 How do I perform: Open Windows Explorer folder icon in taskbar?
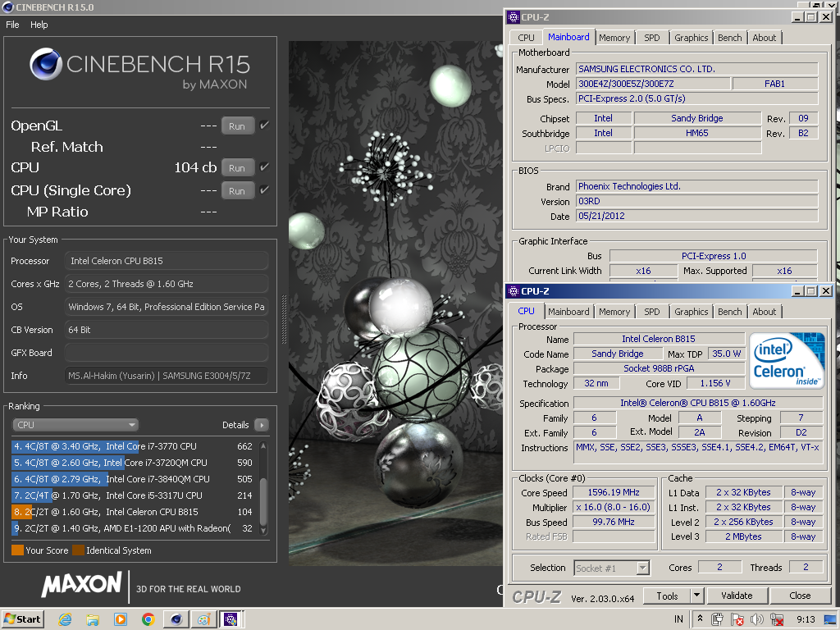pos(93,619)
